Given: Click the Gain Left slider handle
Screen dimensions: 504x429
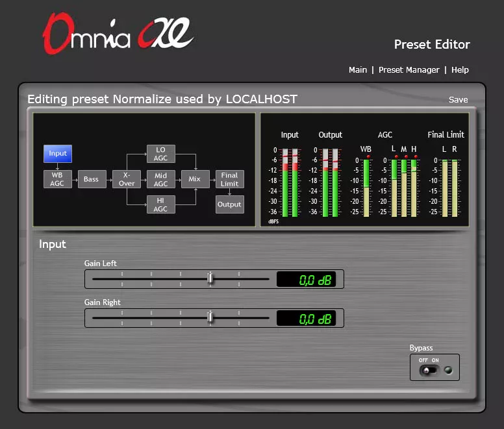Looking at the screenshot, I should (x=210, y=278).
